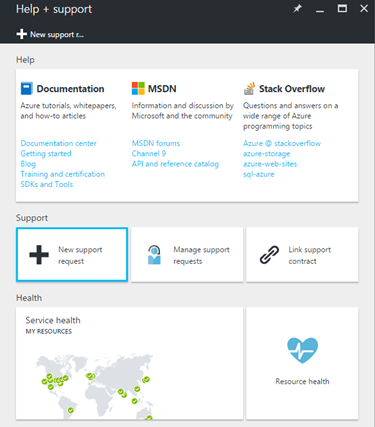The height and width of the screenshot is (427, 375).
Task: Click the Stack Overflow logo icon
Action: [249, 88]
